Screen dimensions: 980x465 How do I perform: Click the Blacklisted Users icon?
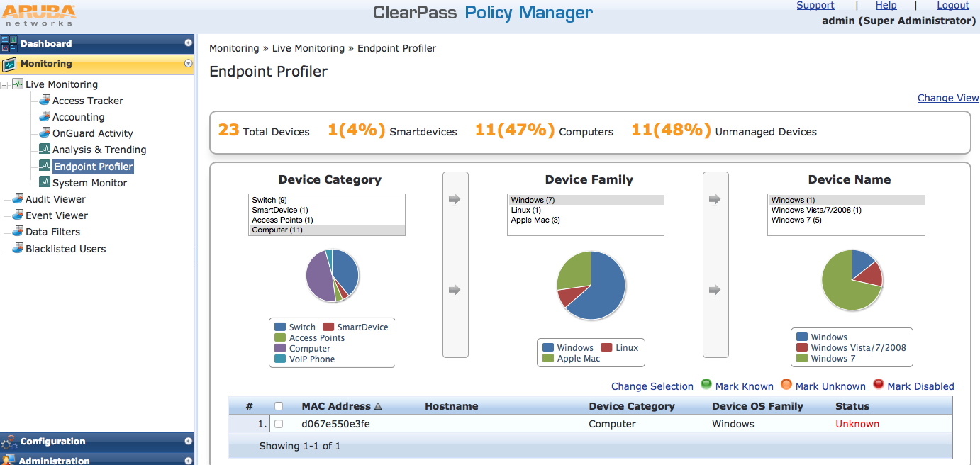point(18,248)
